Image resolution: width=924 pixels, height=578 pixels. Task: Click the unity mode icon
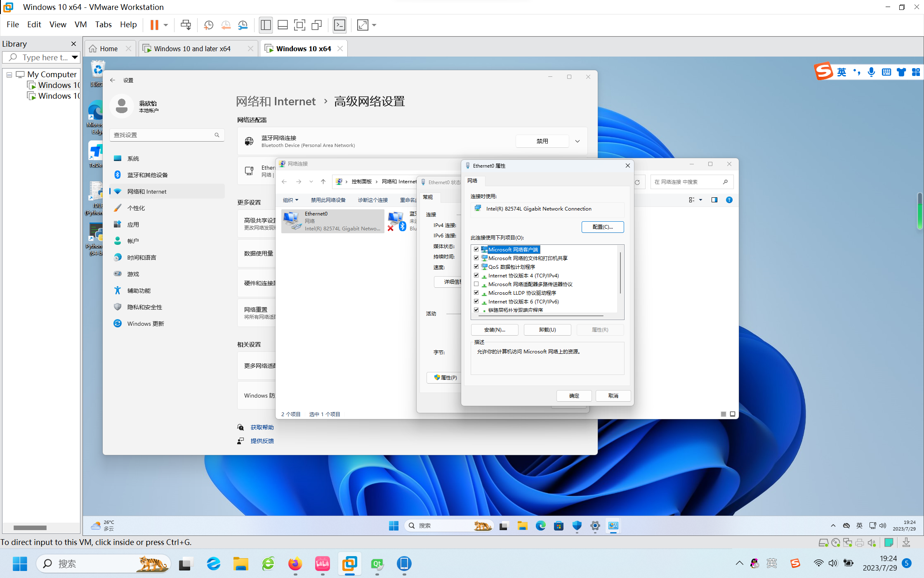316,25
